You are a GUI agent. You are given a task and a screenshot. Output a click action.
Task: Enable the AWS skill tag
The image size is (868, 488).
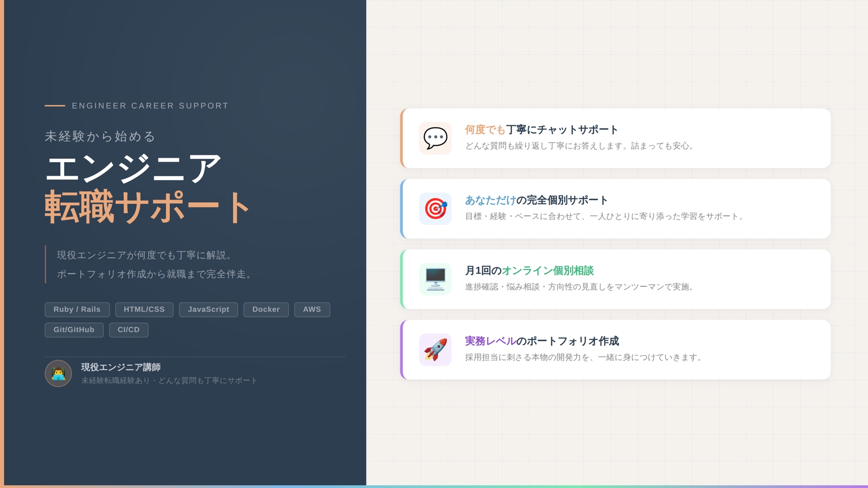coord(312,309)
